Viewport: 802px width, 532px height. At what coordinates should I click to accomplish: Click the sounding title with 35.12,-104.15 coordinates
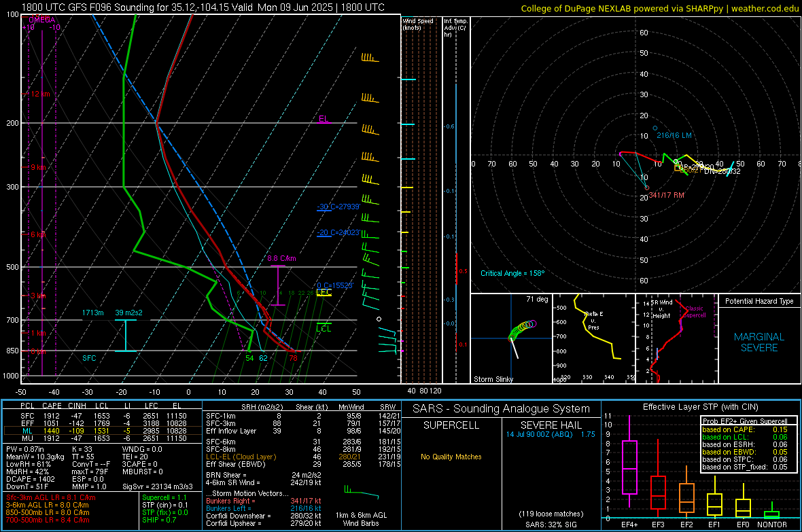click(x=203, y=7)
